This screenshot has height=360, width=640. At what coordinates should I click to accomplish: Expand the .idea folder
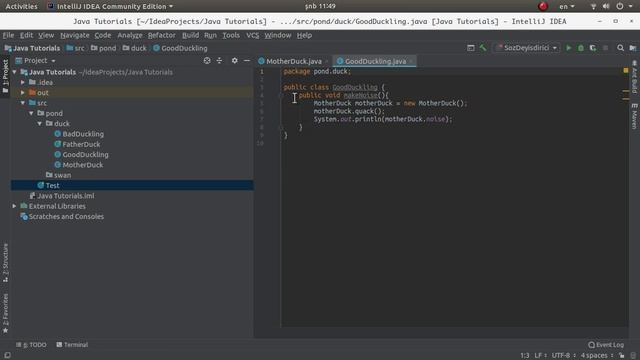click(x=23, y=82)
